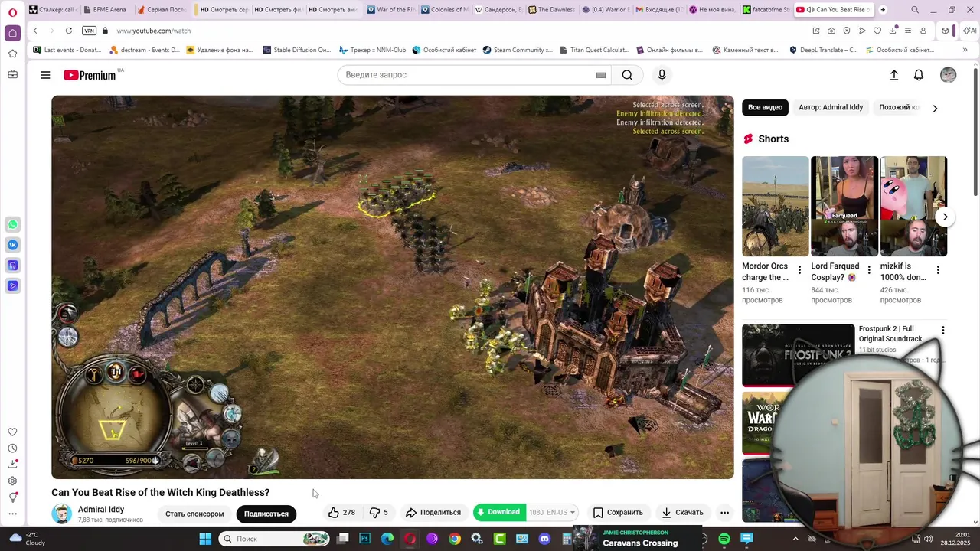Open the Mordor Orcs charge Short thumbnail
Viewport: 980px width, 551px height.
click(775, 206)
